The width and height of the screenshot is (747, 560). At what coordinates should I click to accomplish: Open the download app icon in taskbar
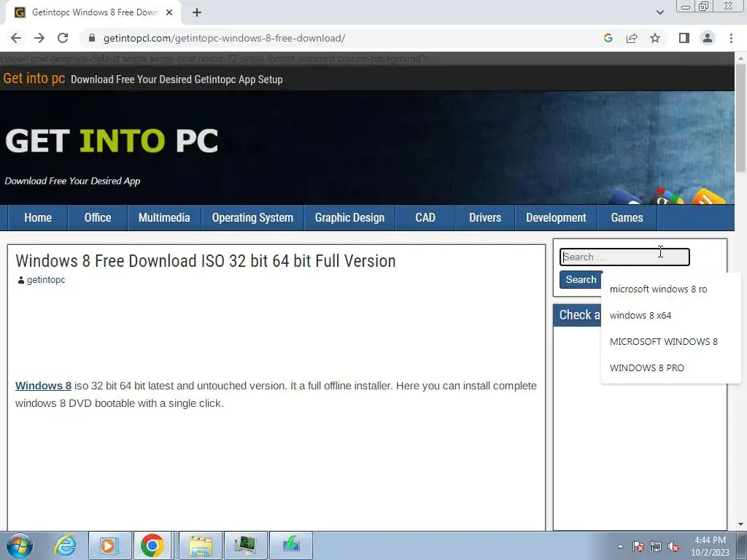coord(291,545)
